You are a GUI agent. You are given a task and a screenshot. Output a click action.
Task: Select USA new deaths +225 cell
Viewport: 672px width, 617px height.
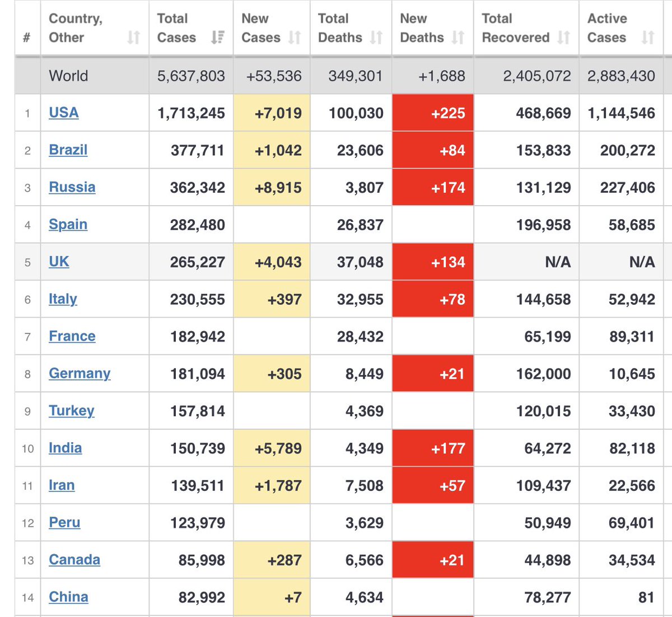(x=433, y=113)
